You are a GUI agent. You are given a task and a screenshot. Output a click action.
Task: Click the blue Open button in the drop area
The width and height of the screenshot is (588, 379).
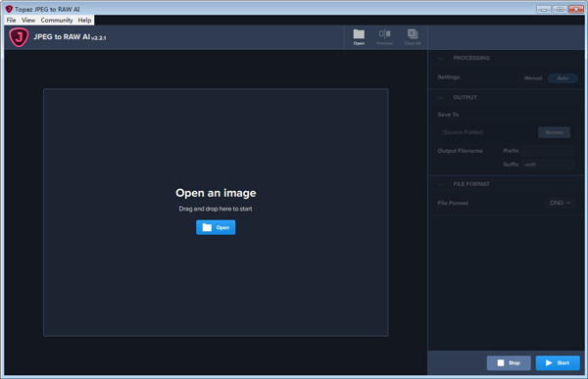(216, 227)
